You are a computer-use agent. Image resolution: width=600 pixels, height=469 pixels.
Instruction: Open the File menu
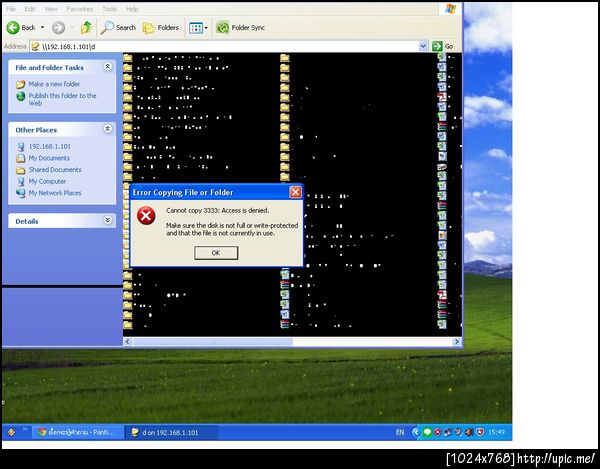click(11, 9)
